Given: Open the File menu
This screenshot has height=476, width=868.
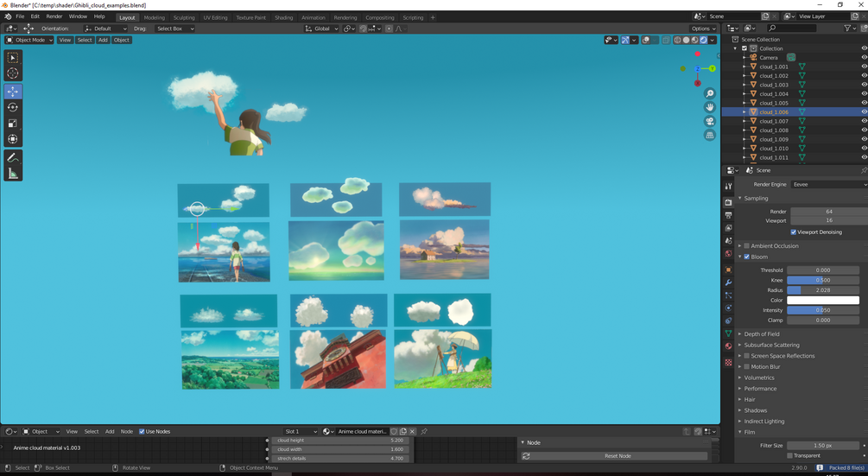Looking at the screenshot, I should click(20, 16).
